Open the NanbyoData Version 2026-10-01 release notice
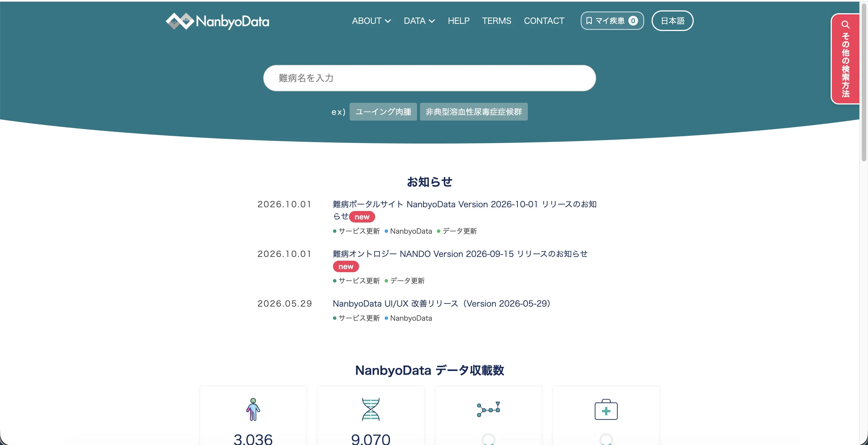Image resolution: width=868 pixels, height=445 pixels. [465, 210]
